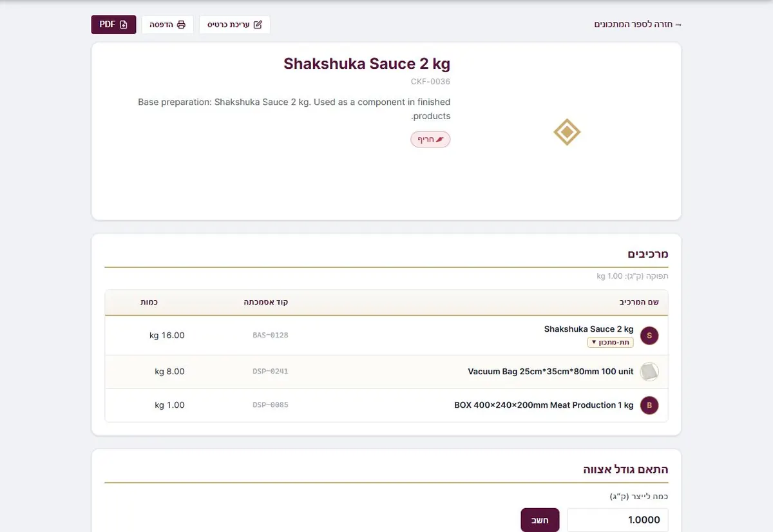
Task: Click the כמות column header
Action: coord(149,302)
